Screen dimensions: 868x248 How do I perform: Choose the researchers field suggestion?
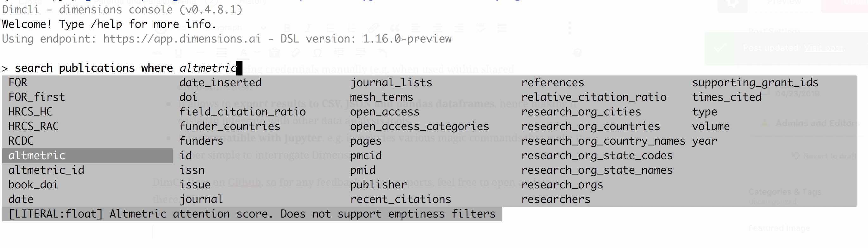coord(556,199)
